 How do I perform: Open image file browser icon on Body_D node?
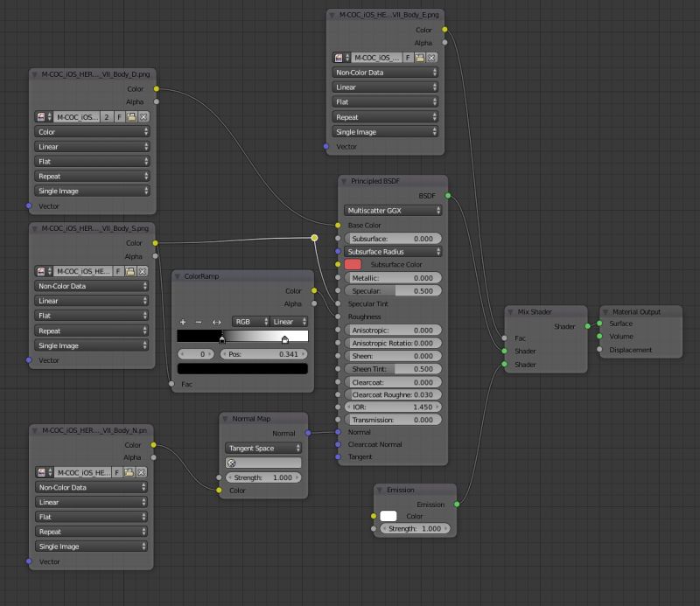[130, 115]
